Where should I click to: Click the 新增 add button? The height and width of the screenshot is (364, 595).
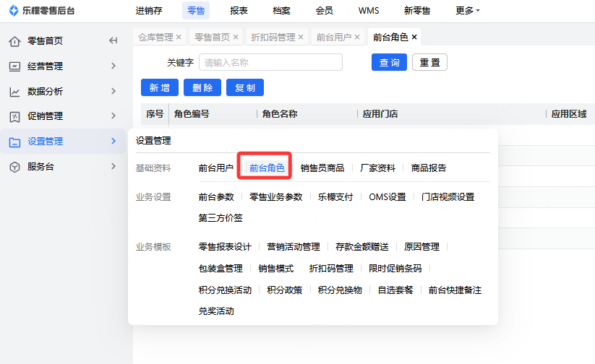[x=160, y=87]
